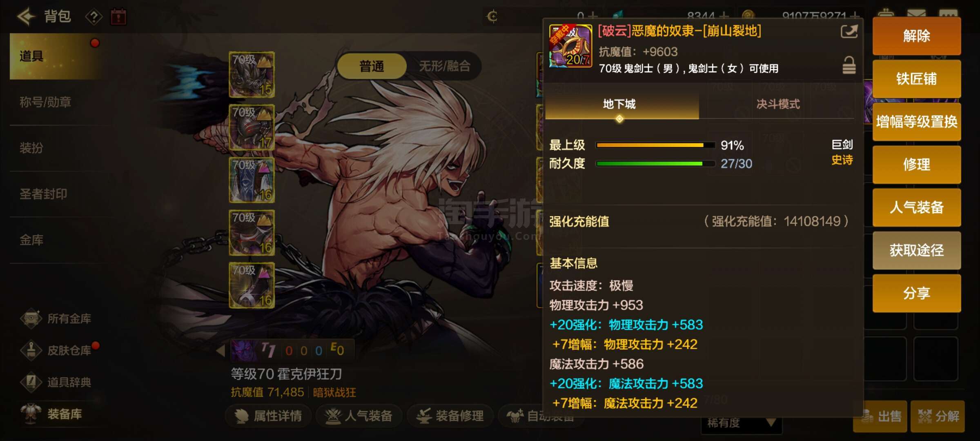Screen dimensions: 980x441
Task: Expand the 稀有度 dropdown
Action: click(x=742, y=423)
